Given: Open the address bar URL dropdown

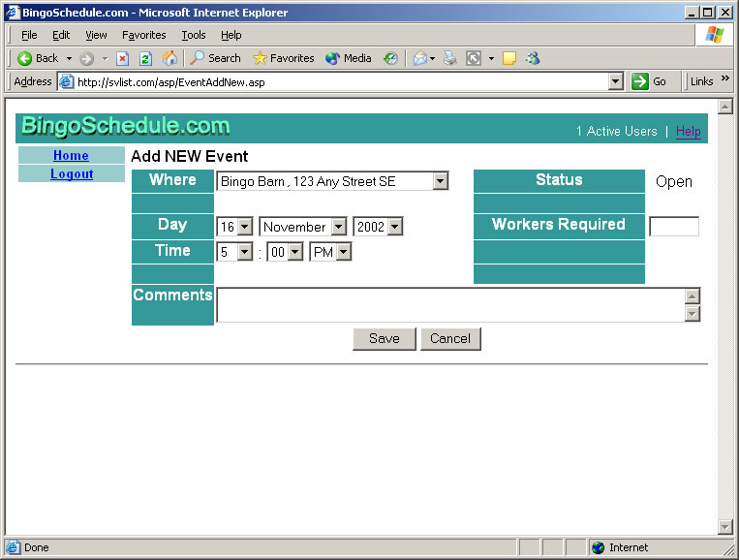Looking at the screenshot, I should coord(615,81).
